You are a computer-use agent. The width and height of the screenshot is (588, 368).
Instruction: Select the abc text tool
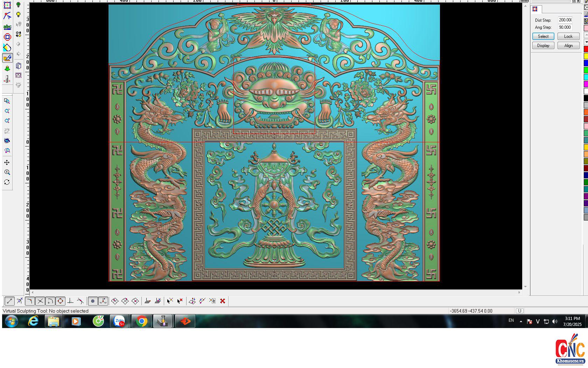[7, 27]
